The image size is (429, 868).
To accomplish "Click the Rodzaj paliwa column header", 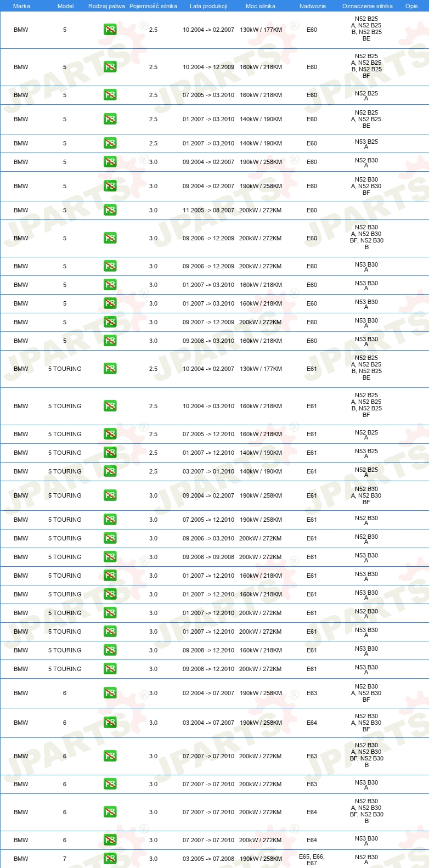I will (106, 6).
